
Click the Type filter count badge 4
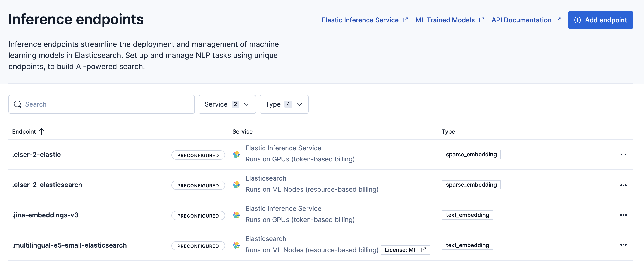[x=288, y=104]
